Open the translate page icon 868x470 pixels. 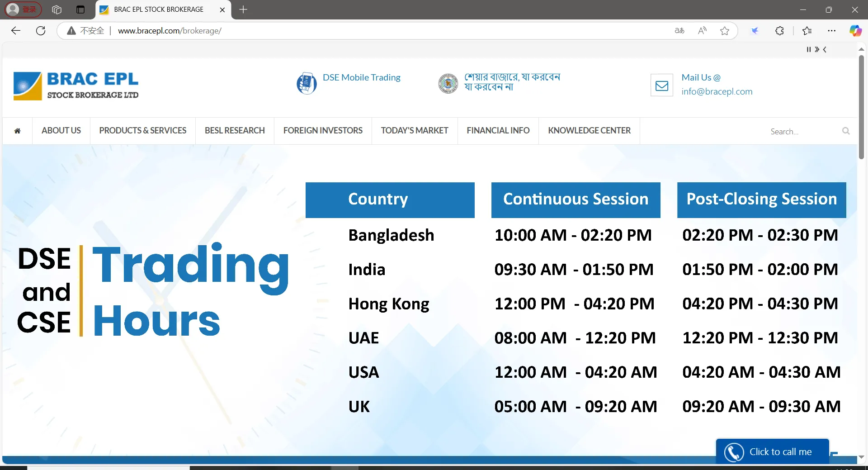click(679, 31)
